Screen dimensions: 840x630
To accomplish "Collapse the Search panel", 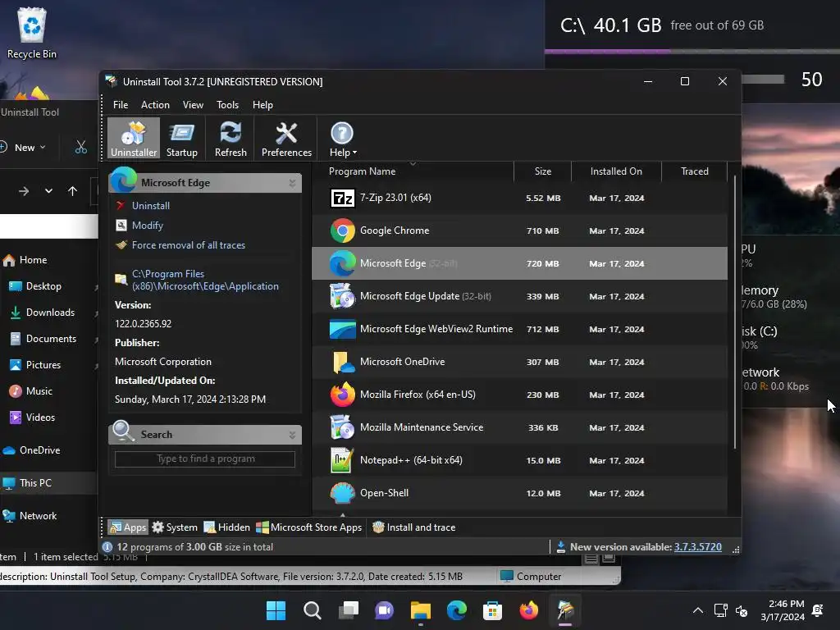I will pos(293,435).
